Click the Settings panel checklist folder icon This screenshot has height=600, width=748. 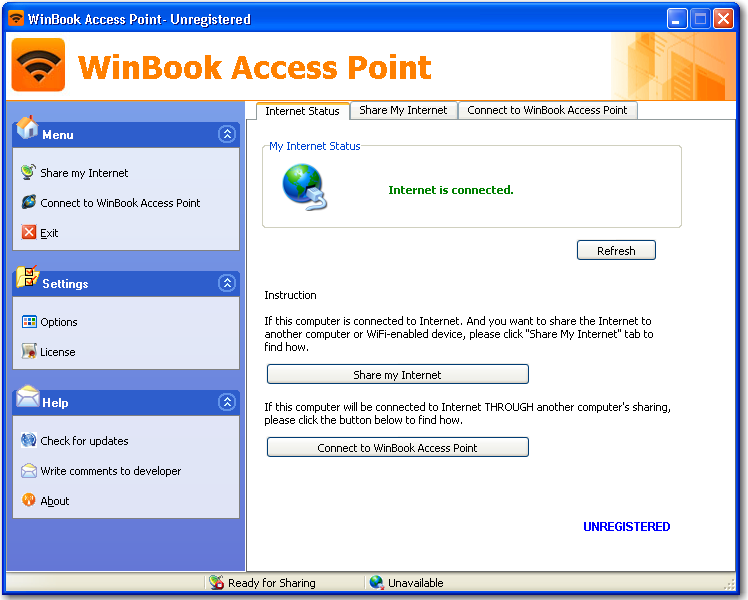tap(28, 277)
